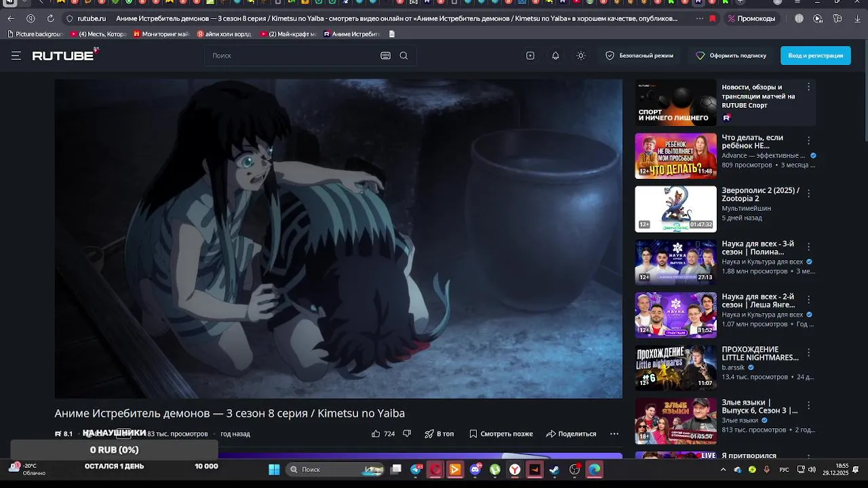868x488 pixels.
Task: Open Аниме Истребит bookmark
Action: click(x=352, y=34)
